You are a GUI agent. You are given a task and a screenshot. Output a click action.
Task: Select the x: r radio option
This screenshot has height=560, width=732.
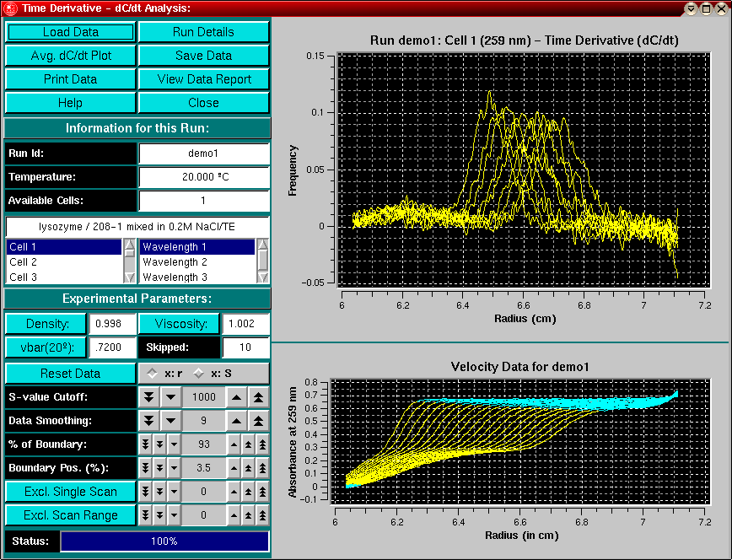tap(152, 374)
